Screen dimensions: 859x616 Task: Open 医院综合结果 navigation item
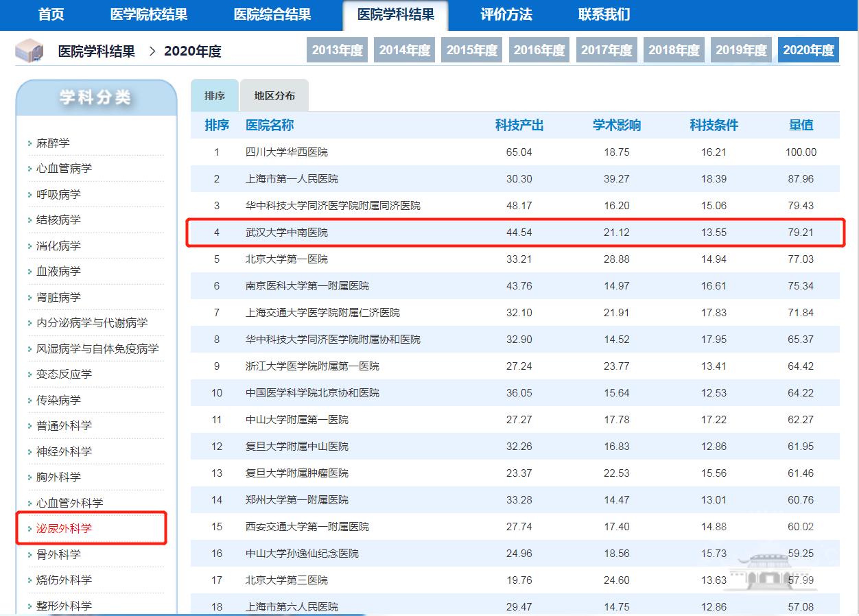272,14
